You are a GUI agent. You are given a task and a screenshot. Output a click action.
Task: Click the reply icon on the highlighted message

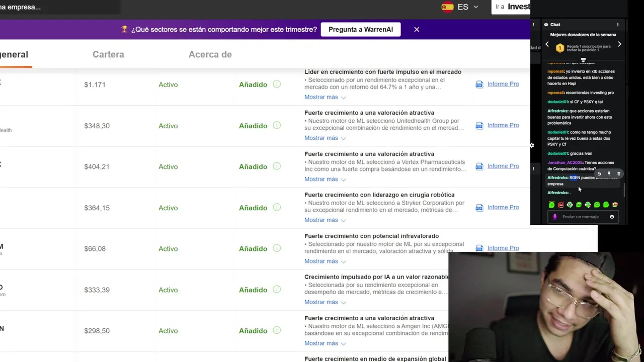click(x=599, y=174)
